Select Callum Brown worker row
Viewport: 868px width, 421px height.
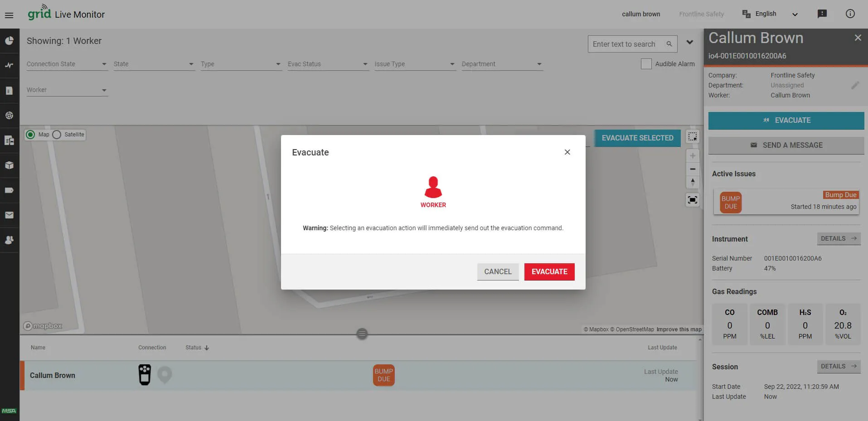pyautogui.click(x=53, y=375)
